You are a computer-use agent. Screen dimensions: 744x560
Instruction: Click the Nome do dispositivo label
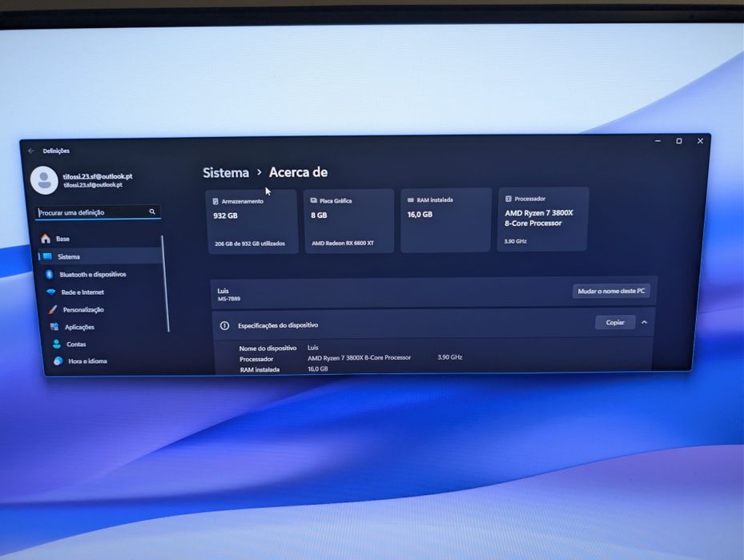coord(267,348)
